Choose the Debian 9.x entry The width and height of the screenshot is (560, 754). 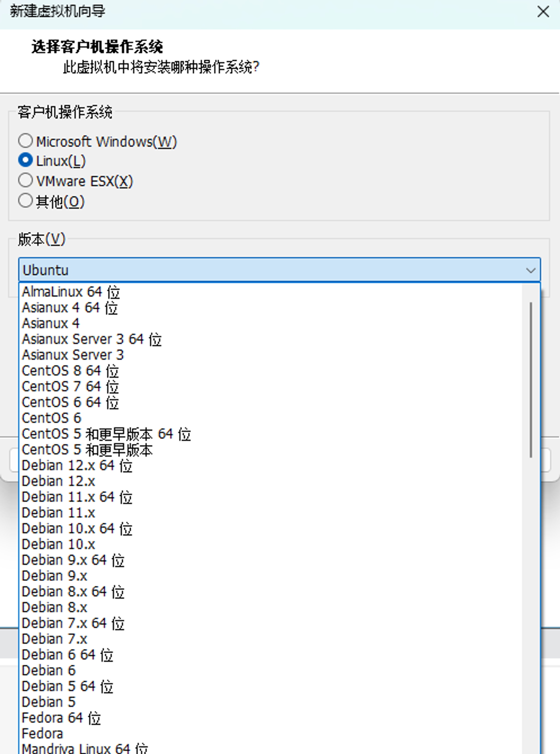pyautogui.click(x=270, y=576)
